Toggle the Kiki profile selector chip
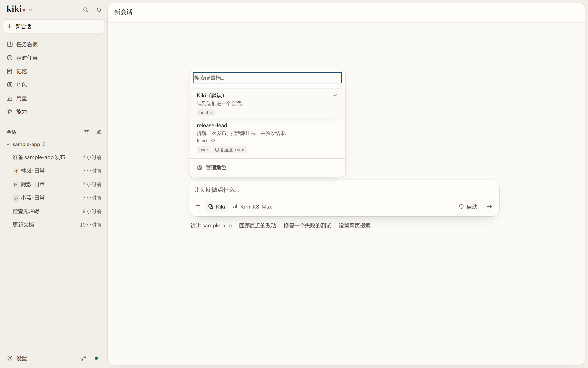588x368 pixels. tap(216, 206)
